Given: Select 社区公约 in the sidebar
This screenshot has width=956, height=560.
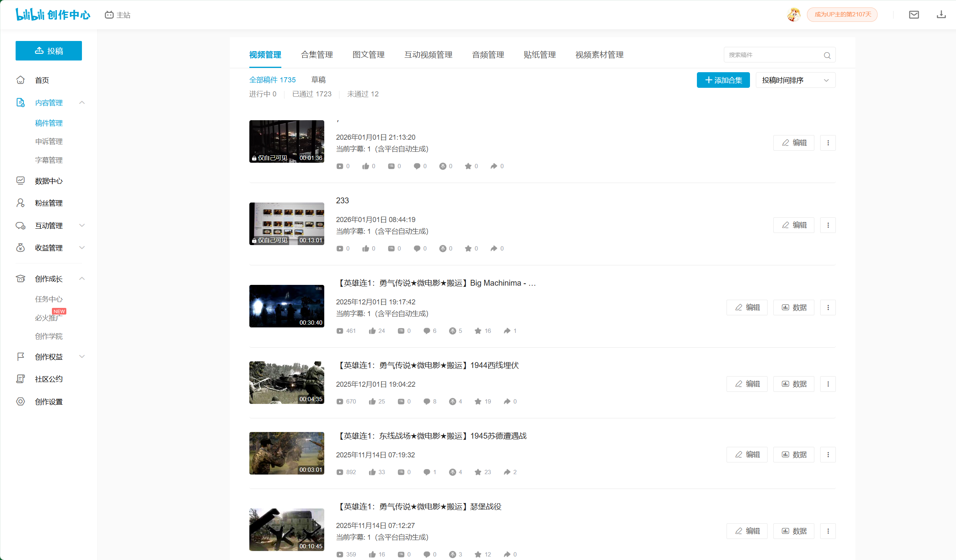Looking at the screenshot, I should 48,378.
